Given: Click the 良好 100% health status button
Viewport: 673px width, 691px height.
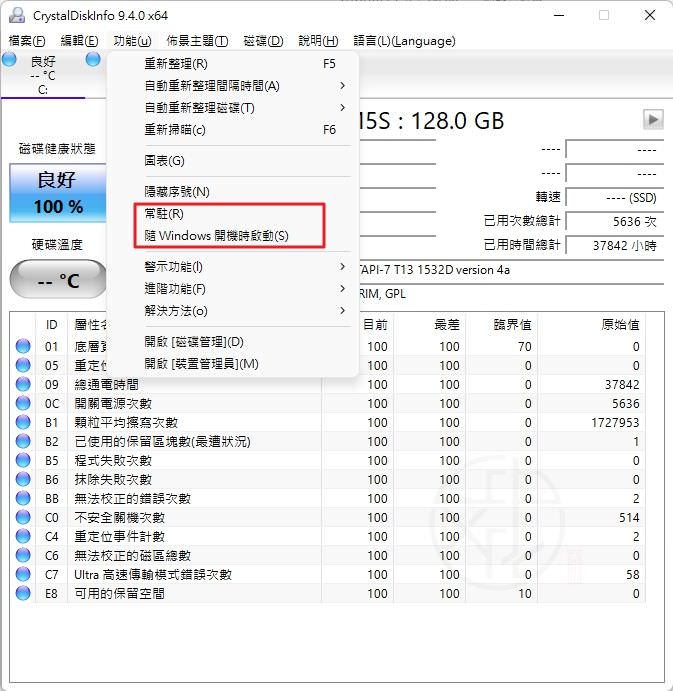Looking at the screenshot, I should tap(58, 193).
